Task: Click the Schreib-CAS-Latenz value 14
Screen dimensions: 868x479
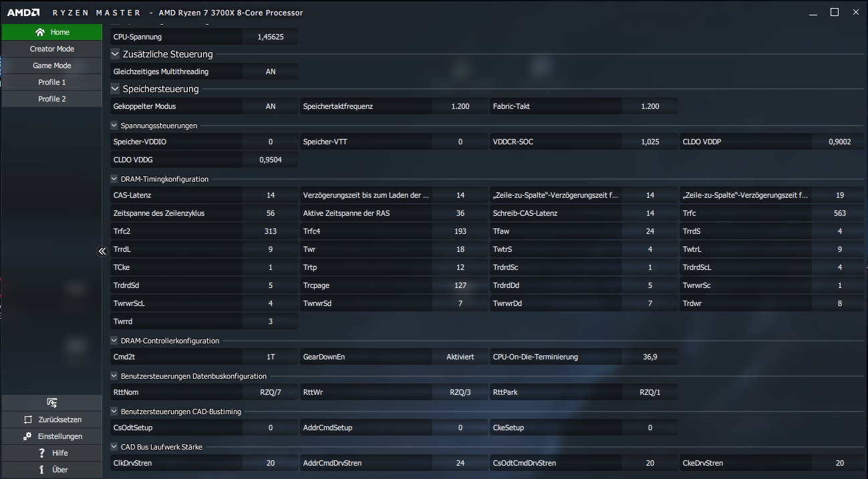Action: click(x=650, y=213)
